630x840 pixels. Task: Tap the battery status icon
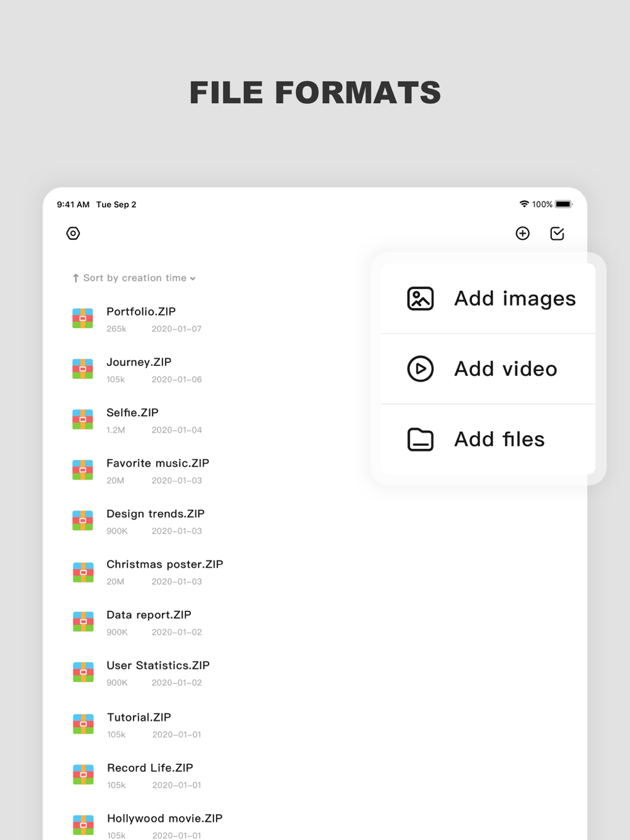tap(564, 204)
